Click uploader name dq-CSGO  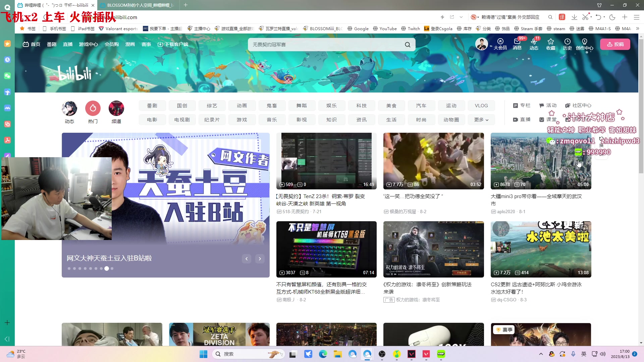(507, 300)
